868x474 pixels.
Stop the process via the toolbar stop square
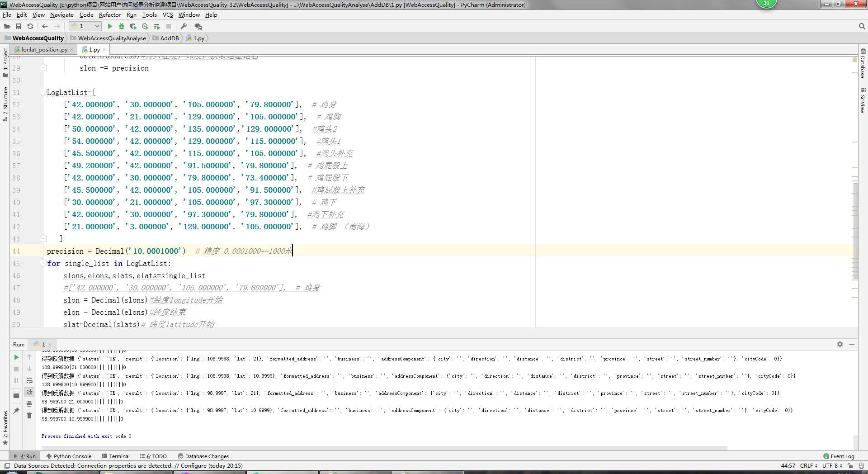169,26
